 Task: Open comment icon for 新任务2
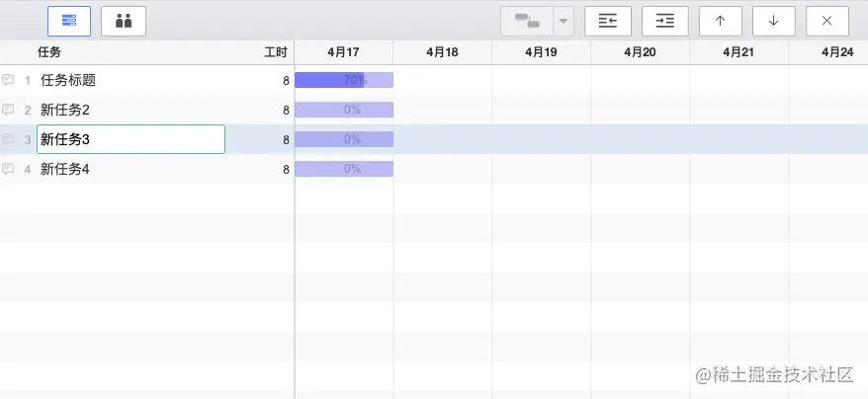click(8, 110)
